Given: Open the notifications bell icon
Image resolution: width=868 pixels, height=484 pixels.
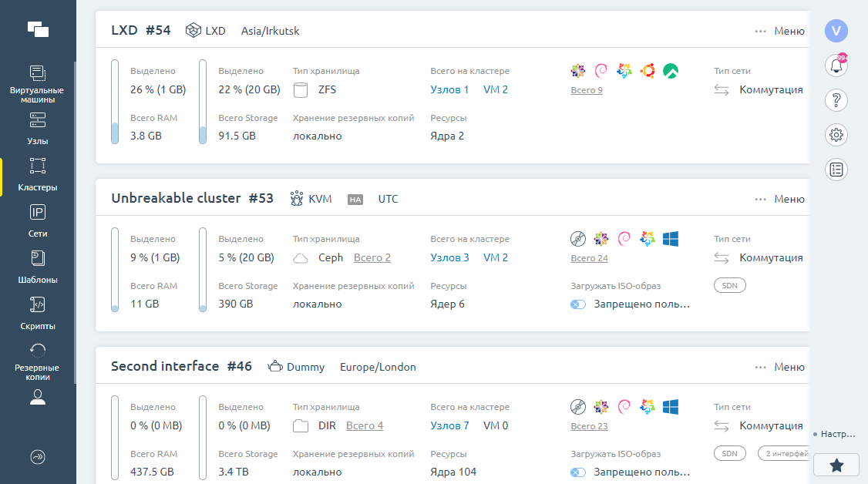Looking at the screenshot, I should pos(836,66).
